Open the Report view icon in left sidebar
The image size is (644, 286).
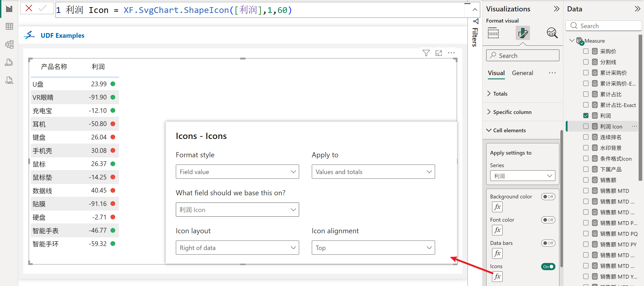9,9
